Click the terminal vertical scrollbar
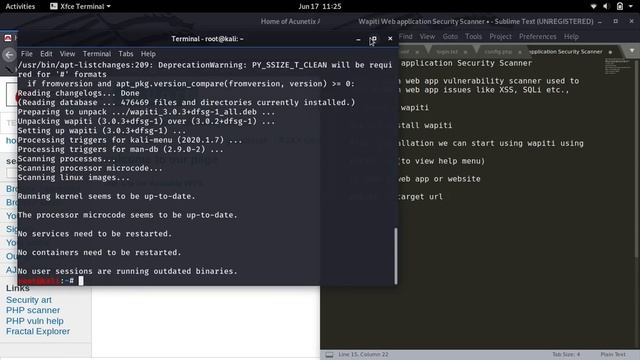This screenshot has height=360, width=640. click(x=396, y=256)
